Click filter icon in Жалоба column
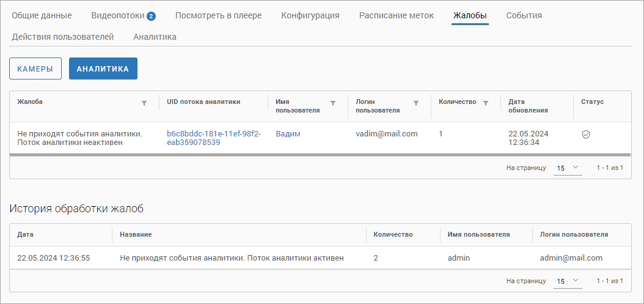Screen dimensions: 644x304 point(144,103)
